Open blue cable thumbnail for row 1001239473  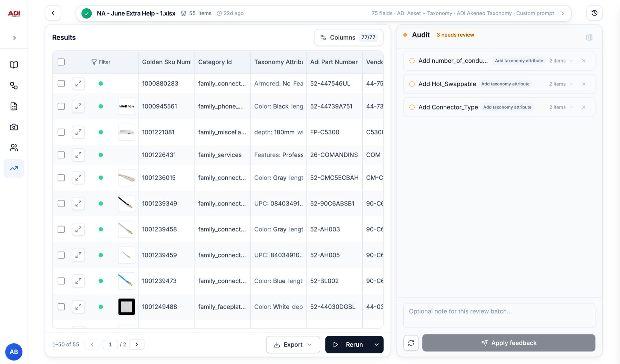126,281
